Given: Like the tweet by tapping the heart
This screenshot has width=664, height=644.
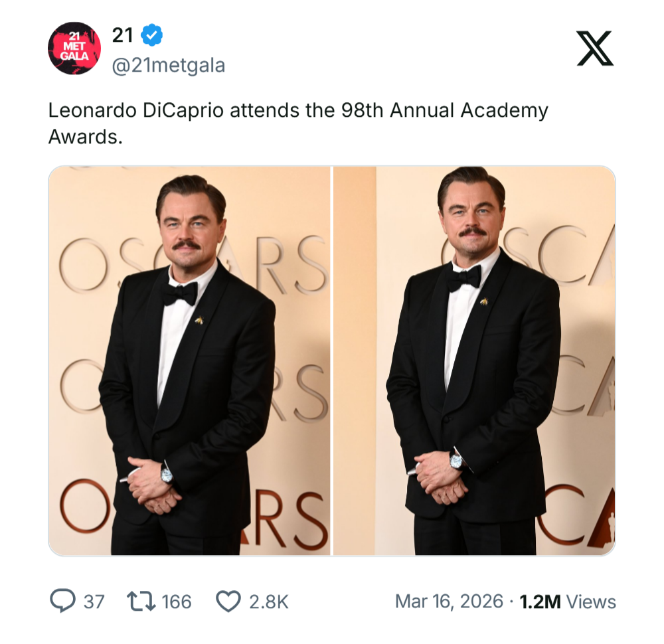Looking at the screenshot, I should pos(227,600).
